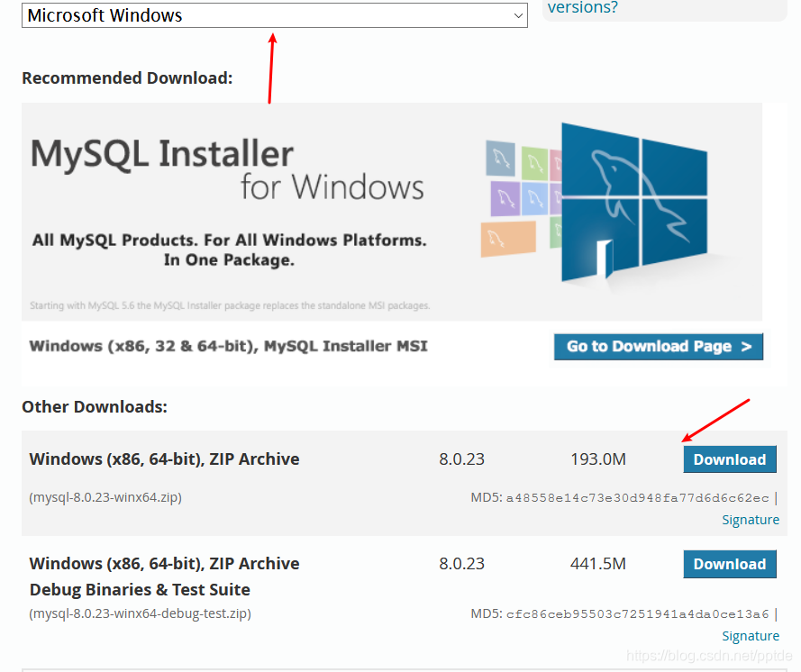Click the 441.5M file size value
801x672 pixels.
coord(597,564)
